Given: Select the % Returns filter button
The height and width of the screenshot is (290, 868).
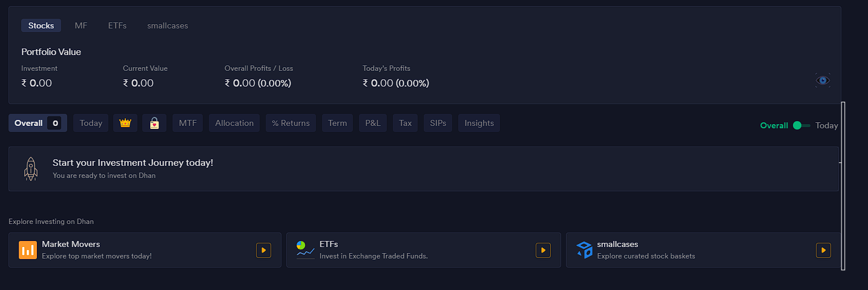Looking at the screenshot, I should click(x=291, y=123).
